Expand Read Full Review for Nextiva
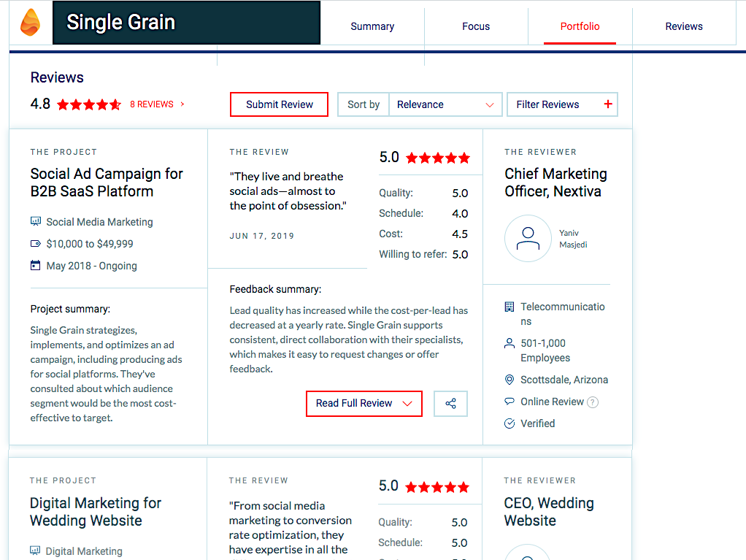This screenshot has height=560, width=746. coord(364,404)
